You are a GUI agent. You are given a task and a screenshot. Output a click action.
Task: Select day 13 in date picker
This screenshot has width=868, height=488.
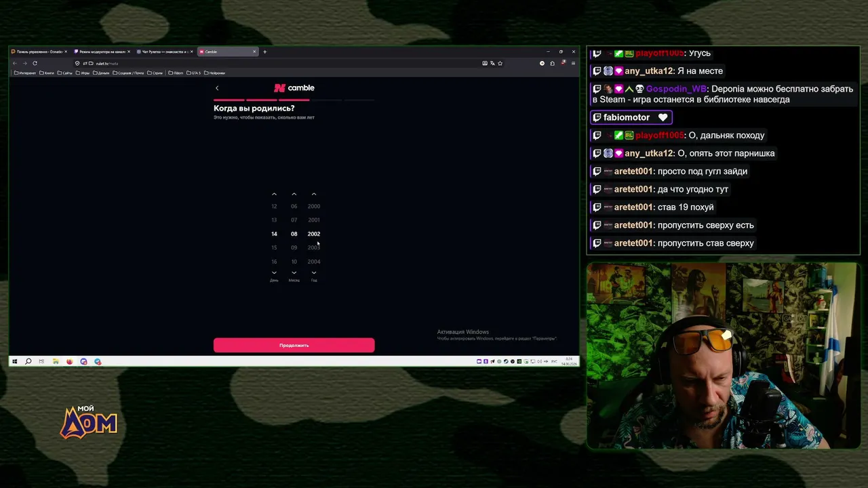click(274, 220)
